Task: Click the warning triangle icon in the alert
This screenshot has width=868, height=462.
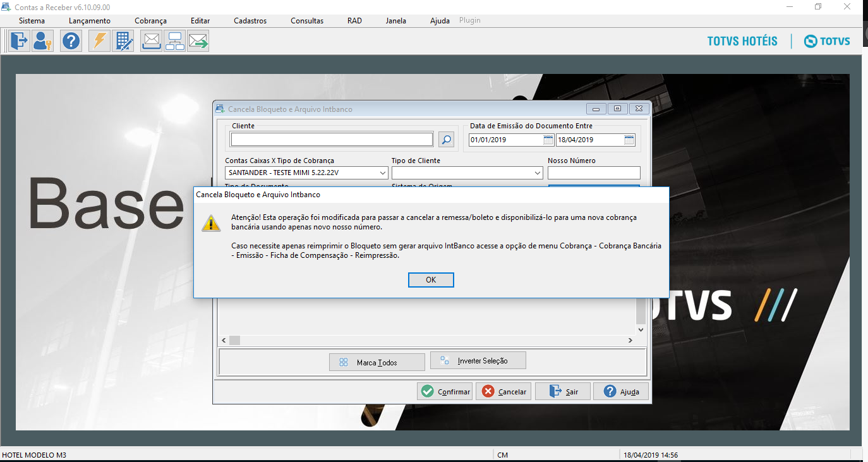Action: [x=211, y=223]
